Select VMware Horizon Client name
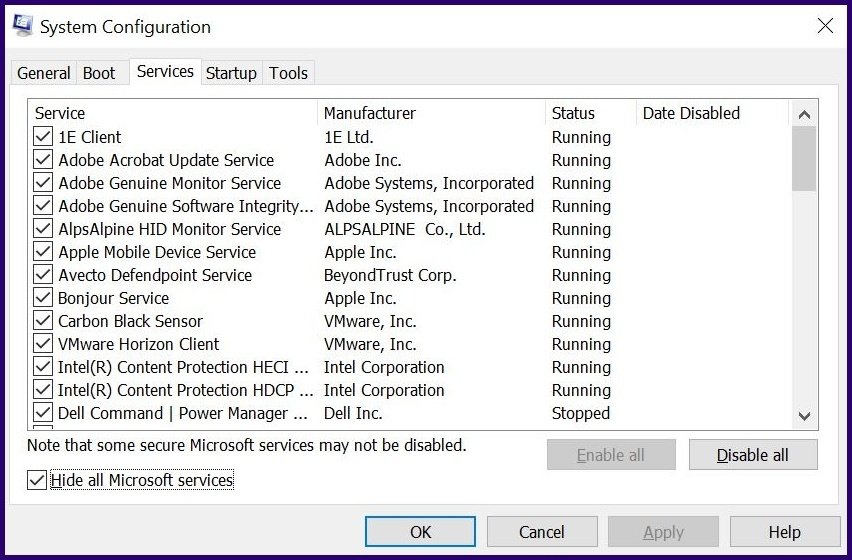Viewport: 852px width, 560px height. pyautogui.click(x=139, y=344)
